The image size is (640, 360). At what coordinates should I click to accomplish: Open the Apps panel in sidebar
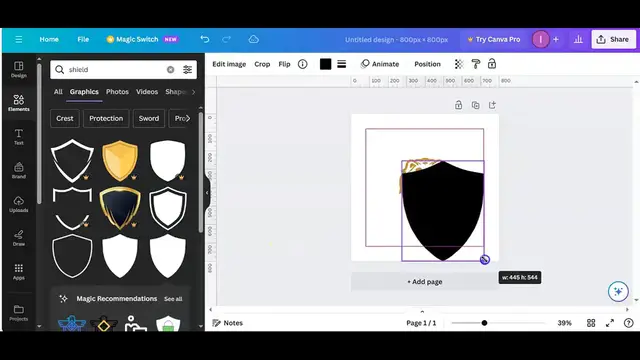click(19, 272)
